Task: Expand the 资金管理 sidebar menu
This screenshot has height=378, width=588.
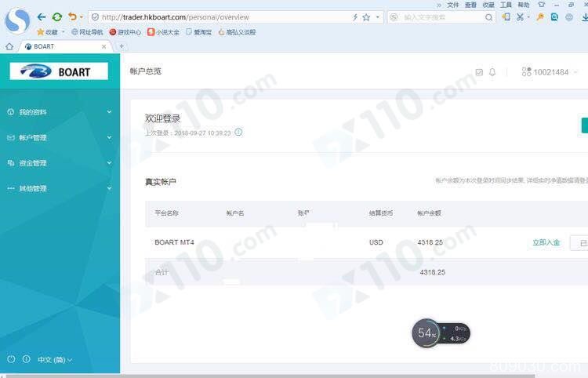Action: point(60,163)
